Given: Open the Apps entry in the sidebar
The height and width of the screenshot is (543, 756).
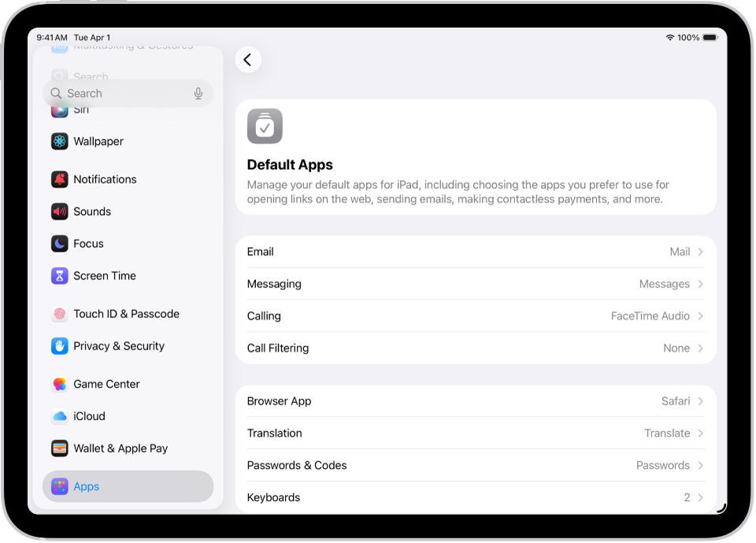Looking at the screenshot, I should (87, 486).
